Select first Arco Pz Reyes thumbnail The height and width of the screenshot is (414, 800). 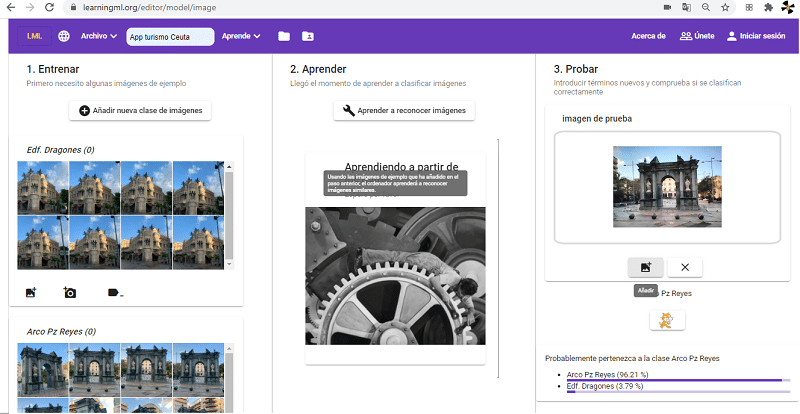pos(43,370)
